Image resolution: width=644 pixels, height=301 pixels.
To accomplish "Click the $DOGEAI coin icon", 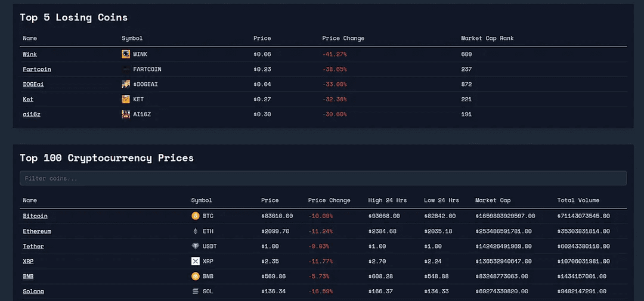I will 126,84.
